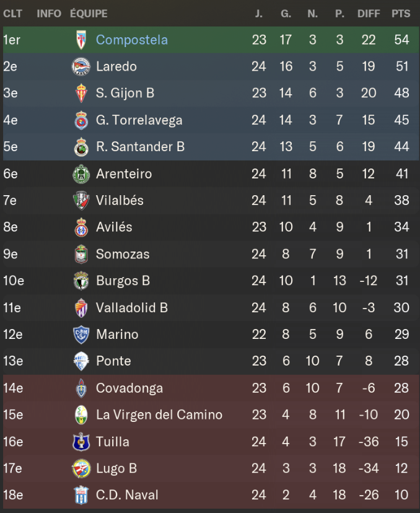Sort standings by DIFF column
The width and height of the screenshot is (420, 513).
click(x=369, y=14)
